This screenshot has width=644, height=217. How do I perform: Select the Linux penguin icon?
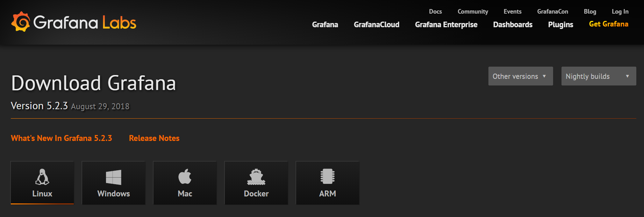42,177
